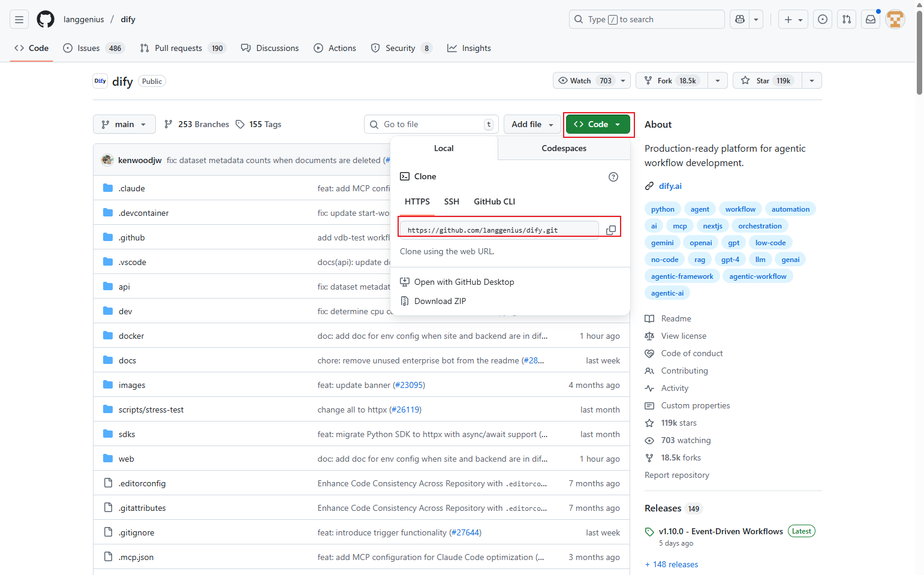
Task: Open the Security tab
Action: tap(401, 48)
